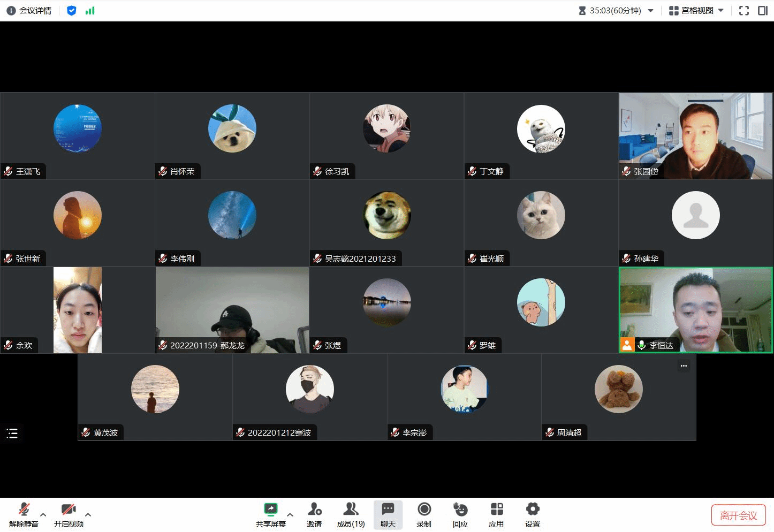Open the 设置 settings gear
Viewport: 774px width, 532px height.
pyautogui.click(x=532, y=509)
